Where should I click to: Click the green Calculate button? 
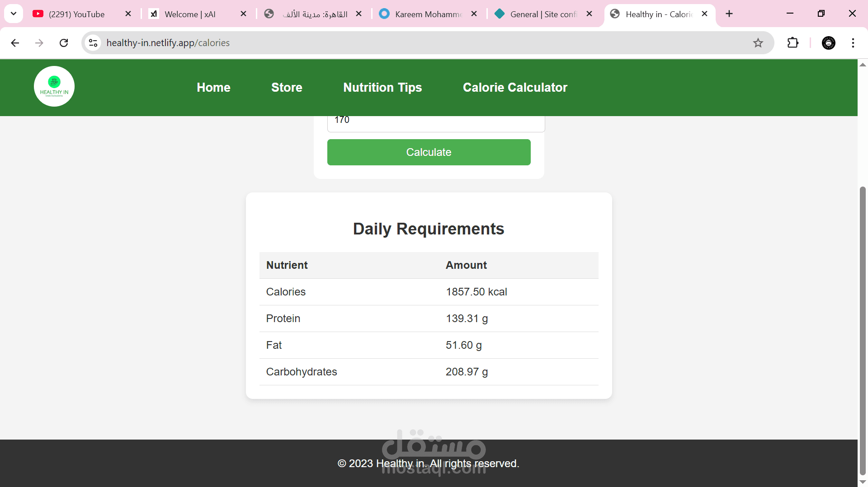coord(429,152)
